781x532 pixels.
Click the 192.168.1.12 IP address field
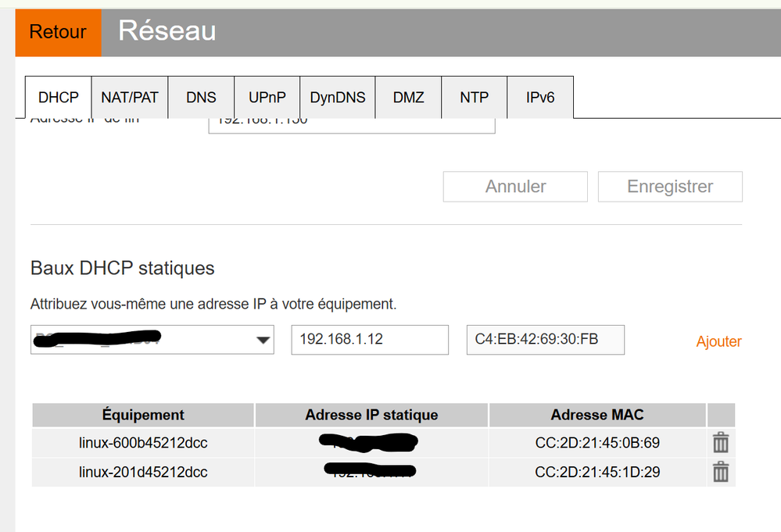point(370,341)
